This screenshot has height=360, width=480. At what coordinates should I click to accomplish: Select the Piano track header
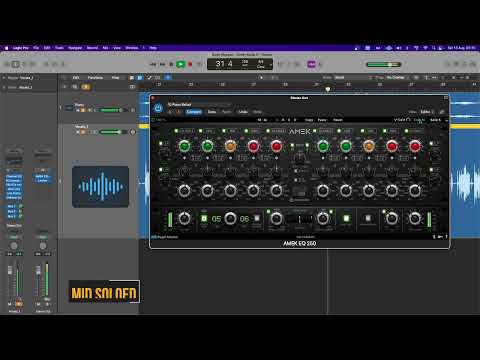[x=98, y=108]
